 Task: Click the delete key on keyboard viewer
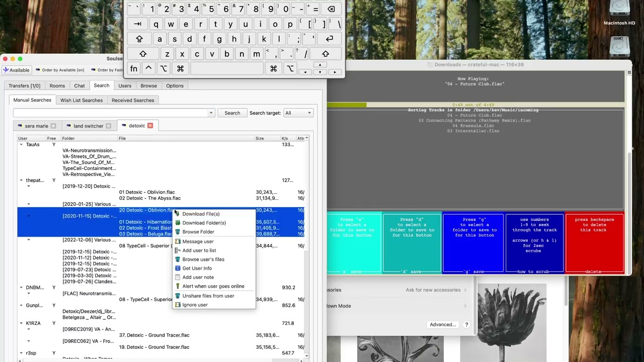331,9
